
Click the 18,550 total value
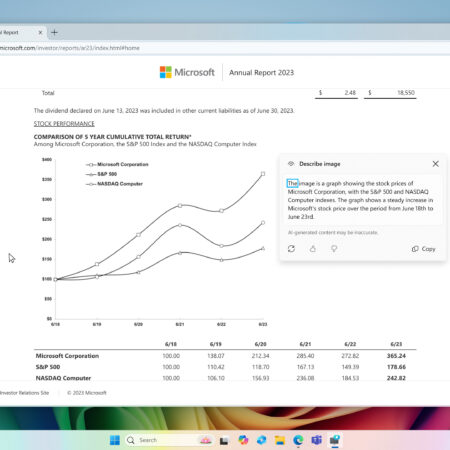point(406,93)
